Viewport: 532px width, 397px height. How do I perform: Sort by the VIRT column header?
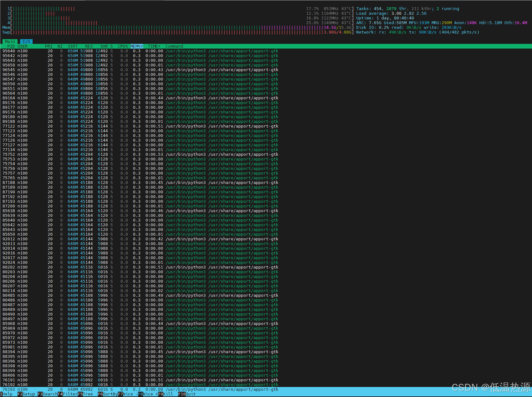click(73, 46)
